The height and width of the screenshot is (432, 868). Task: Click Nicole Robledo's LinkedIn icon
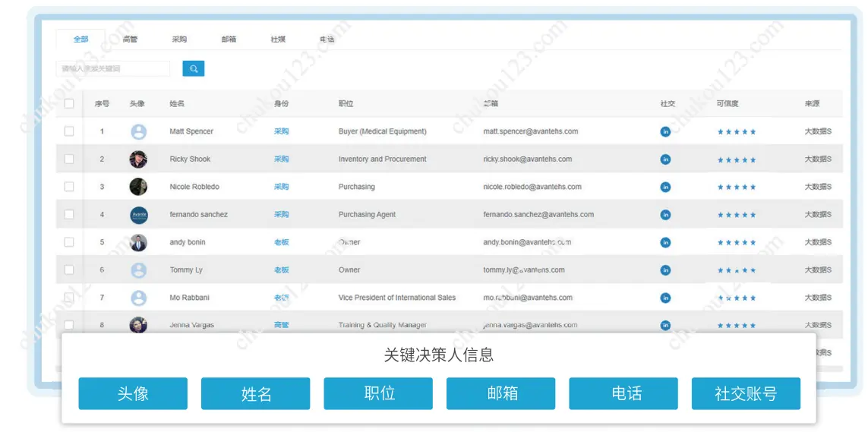(x=665, y=187)
